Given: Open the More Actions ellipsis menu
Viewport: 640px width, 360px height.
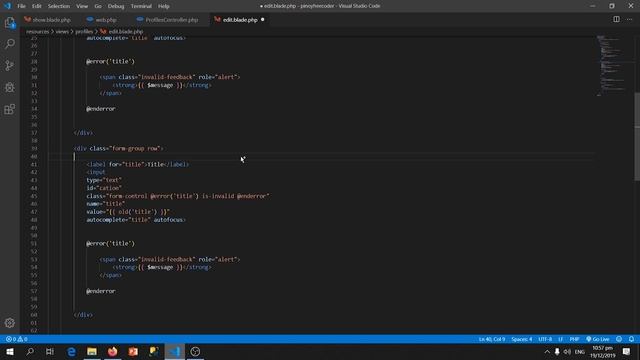Looking at the screenshot, I should [x=629, y=19].
